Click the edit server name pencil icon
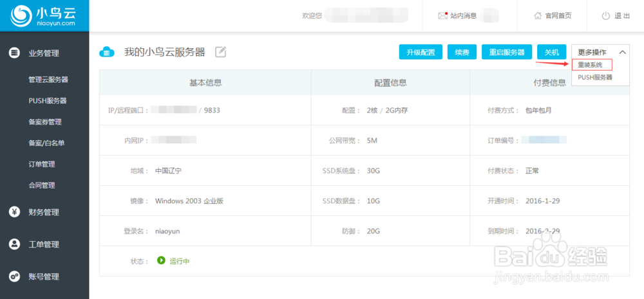 (x=221, y=52)
